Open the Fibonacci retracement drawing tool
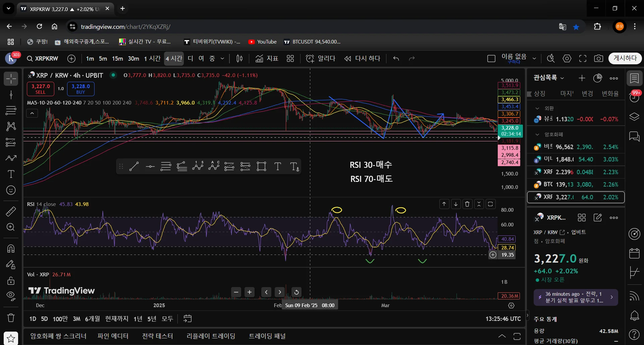This screenshot has height=345, width=644. coord(11,110)
